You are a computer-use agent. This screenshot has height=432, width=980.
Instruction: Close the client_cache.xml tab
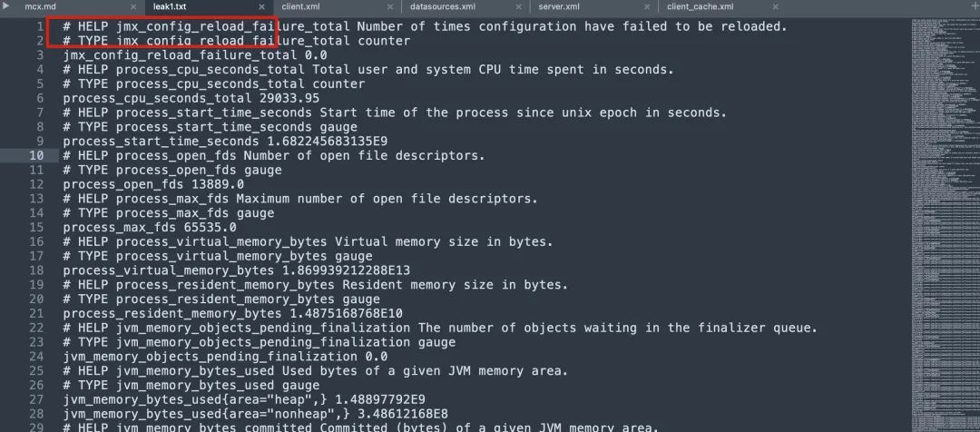point(776,7)
